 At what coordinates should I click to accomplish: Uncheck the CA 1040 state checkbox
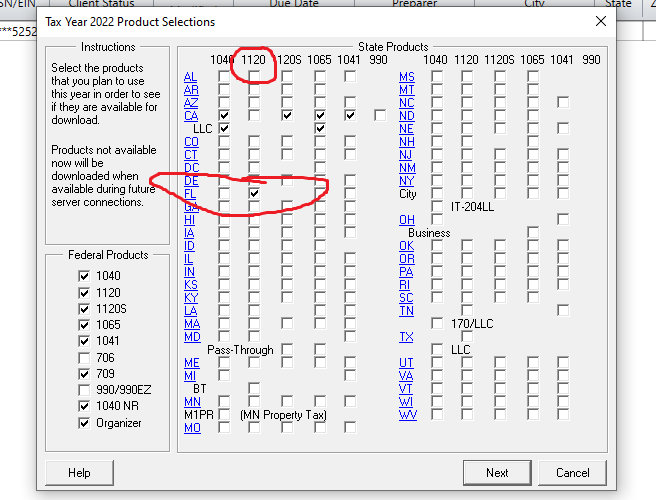click(224, 115)
